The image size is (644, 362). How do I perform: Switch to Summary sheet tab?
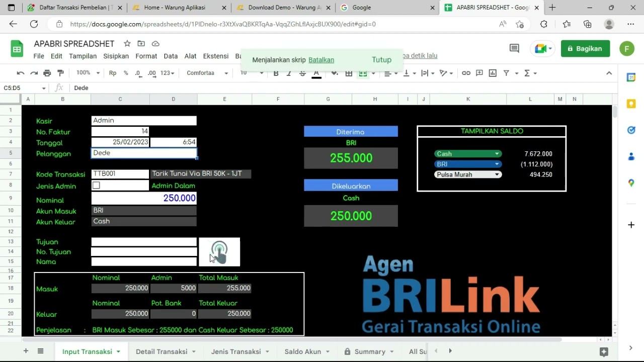pos(370,351)
